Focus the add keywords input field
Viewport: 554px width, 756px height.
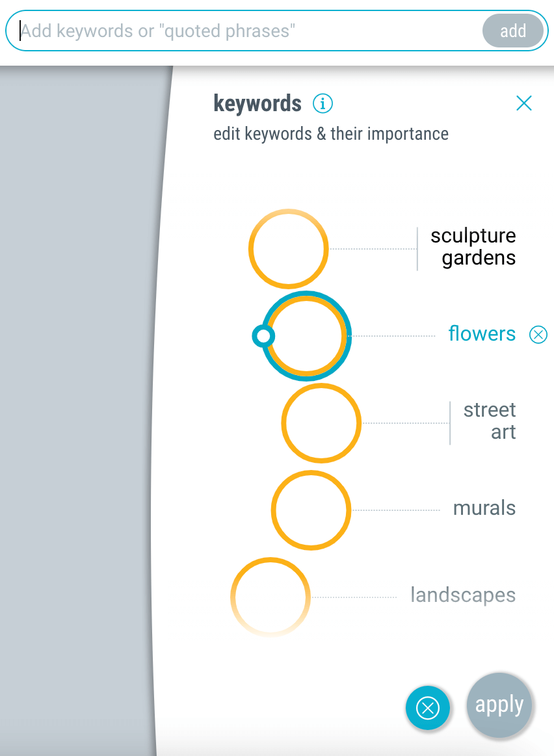(251, 31)
